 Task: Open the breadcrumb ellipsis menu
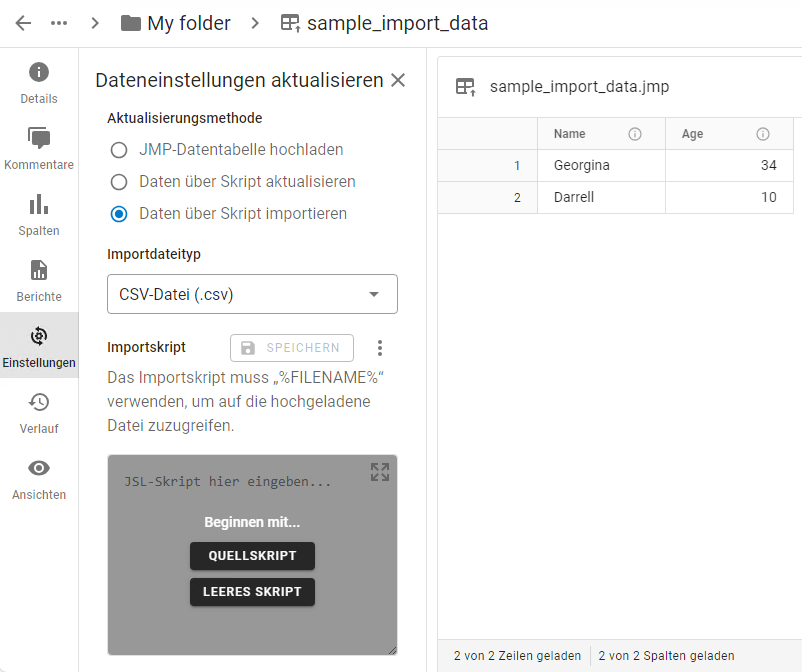coord(59,23)
